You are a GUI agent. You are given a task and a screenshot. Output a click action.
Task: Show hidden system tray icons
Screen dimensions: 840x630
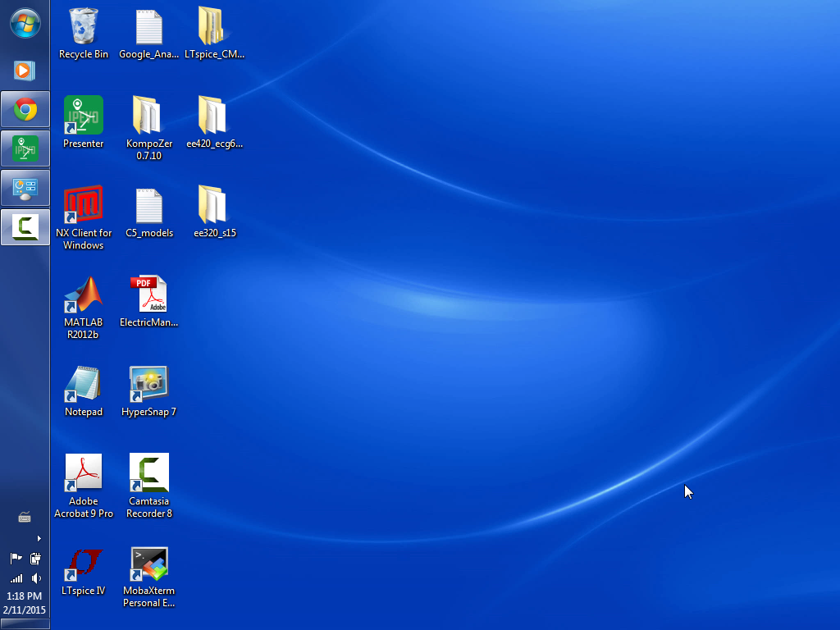[x=39, y=539]
